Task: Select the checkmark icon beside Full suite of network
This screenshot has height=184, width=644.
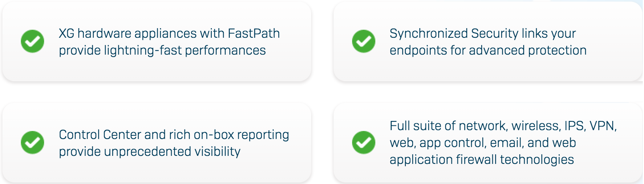Action: [364, 143]
